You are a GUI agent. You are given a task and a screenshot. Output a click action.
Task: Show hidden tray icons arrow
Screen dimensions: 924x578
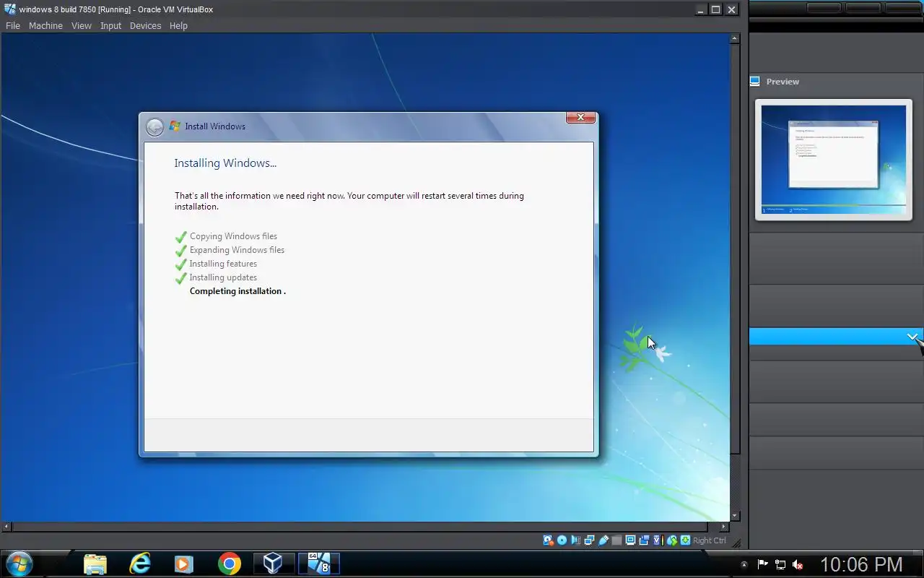[744, 564]
